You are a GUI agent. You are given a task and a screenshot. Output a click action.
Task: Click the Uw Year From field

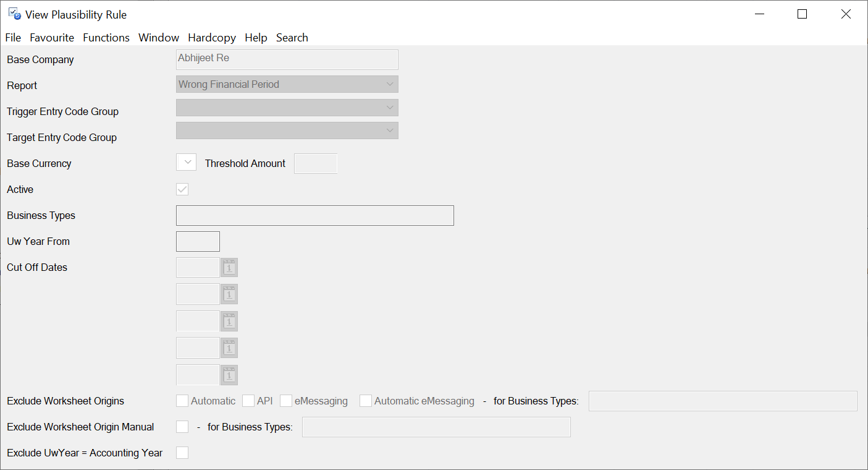(x=198, y=242)
